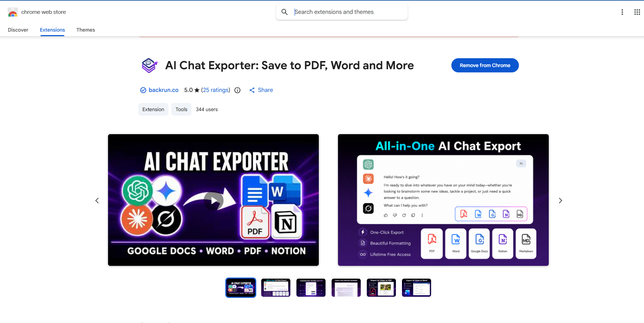The image size is (644, 323).
Task: Click the Gemini sparkle icon in screenshot sidebar
Action: (368, 193)
